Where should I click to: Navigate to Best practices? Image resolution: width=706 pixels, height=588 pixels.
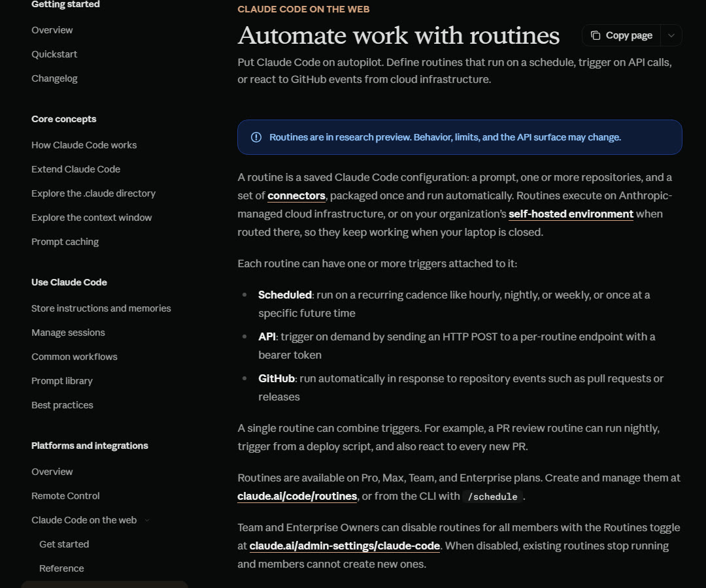(62, 405)
